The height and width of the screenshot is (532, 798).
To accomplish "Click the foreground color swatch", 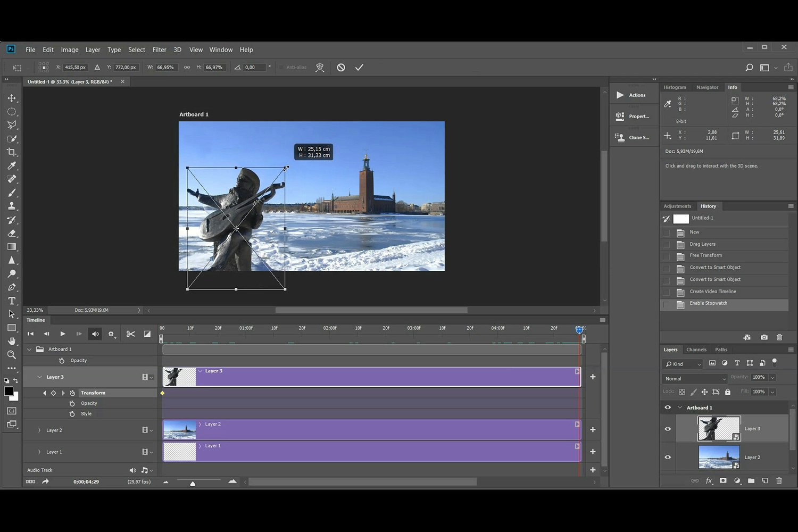I will [x=9, y=392].
